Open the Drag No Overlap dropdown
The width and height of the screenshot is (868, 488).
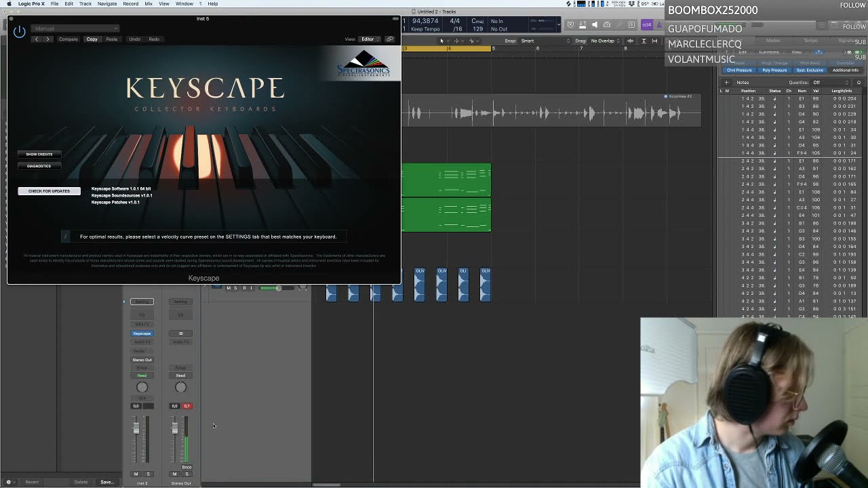point(605,41)
